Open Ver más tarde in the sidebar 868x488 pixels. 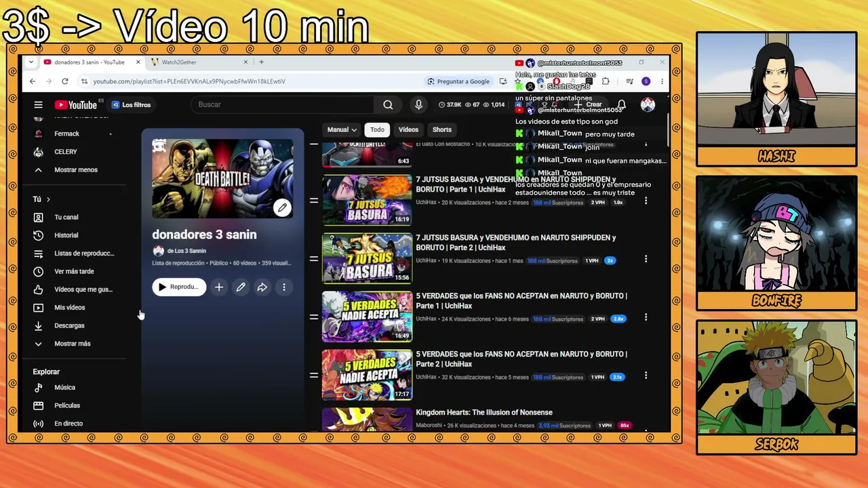[74, 272]
